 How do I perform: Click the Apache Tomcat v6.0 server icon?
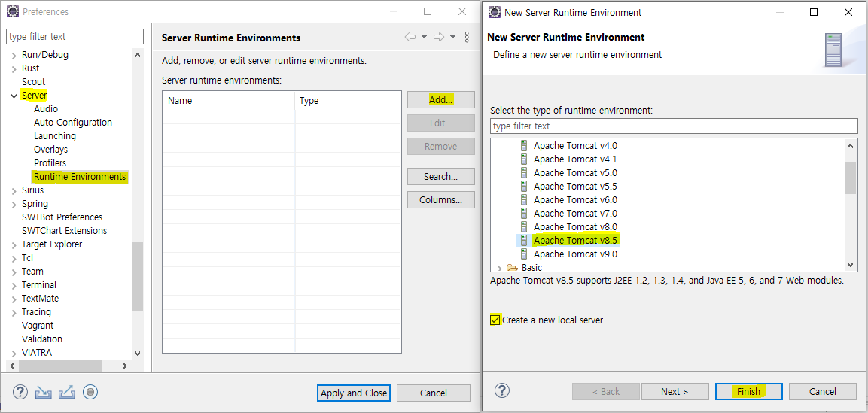[x=524, y=200]
